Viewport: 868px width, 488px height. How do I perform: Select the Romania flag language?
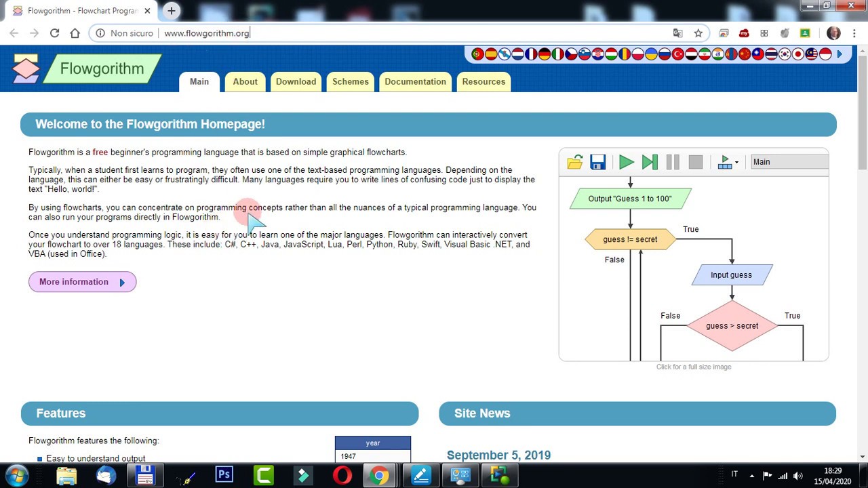tap(625, 54)
